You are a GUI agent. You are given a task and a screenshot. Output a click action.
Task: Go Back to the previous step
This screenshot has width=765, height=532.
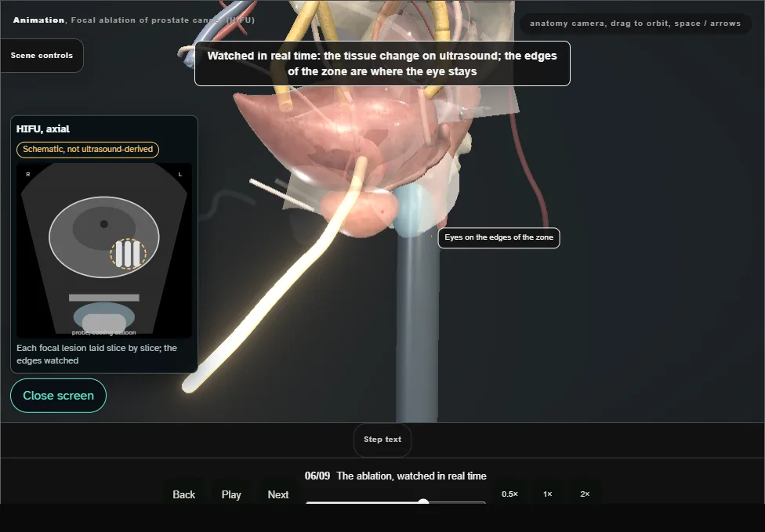click(x=184, y=494)
